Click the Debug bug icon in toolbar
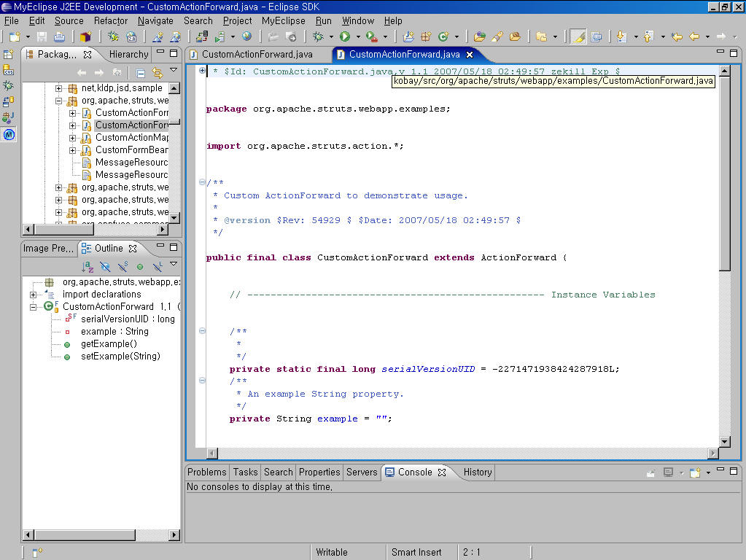 (319, 36)
